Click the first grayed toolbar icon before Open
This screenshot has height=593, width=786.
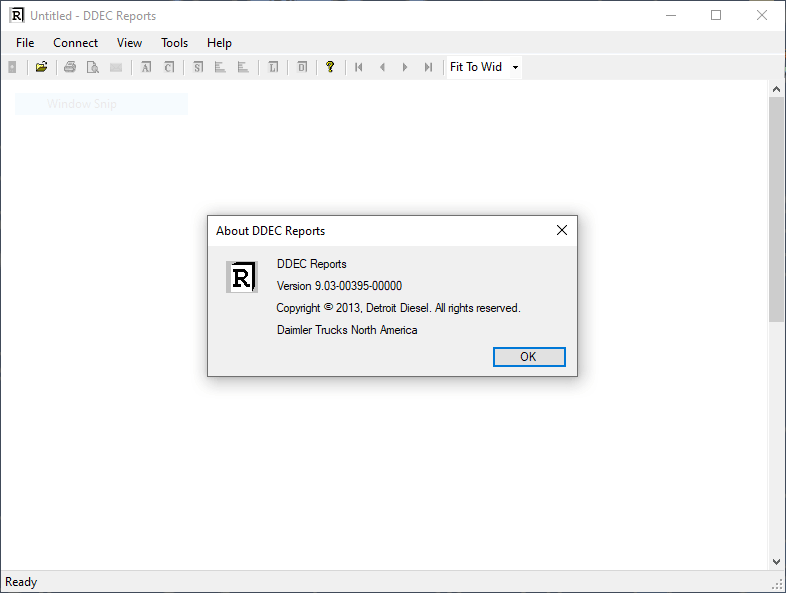13,67
